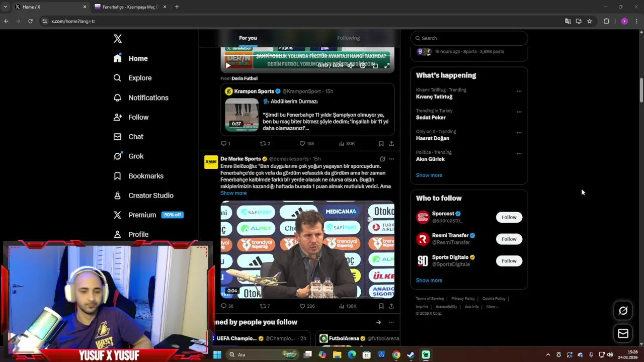Click the arrow beside people you follow heading
Viewport: 644px width, 362px height.
point(378,322)
